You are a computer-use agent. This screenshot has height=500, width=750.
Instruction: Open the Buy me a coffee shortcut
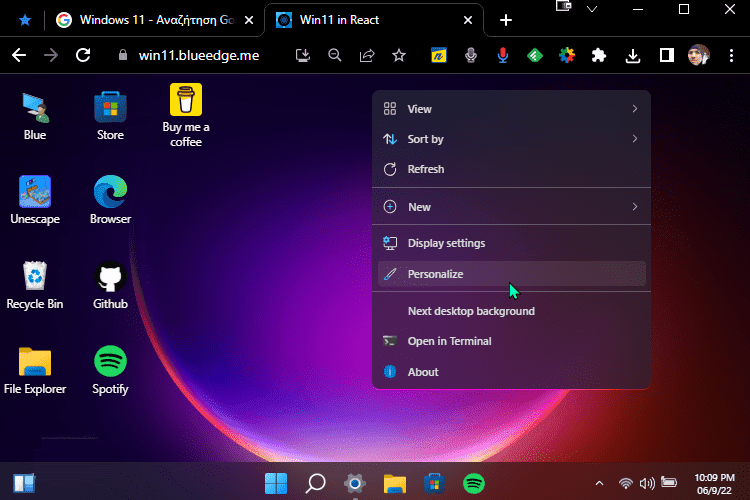click(186, 115)
